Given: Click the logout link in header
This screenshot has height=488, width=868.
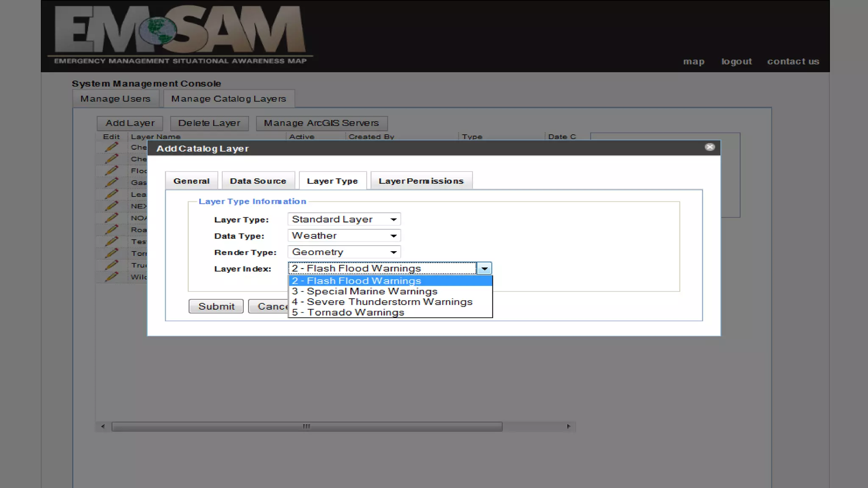Looking at the screenshot, I should [x=736, y=61].
